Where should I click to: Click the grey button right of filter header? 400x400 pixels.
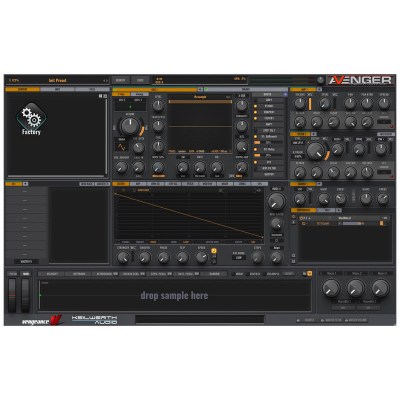pos(386,134)
